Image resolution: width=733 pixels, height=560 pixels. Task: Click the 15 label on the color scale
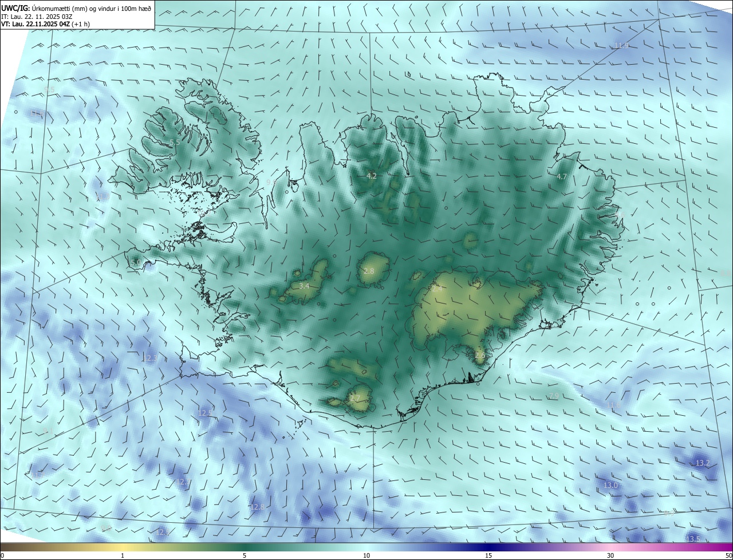488,555
